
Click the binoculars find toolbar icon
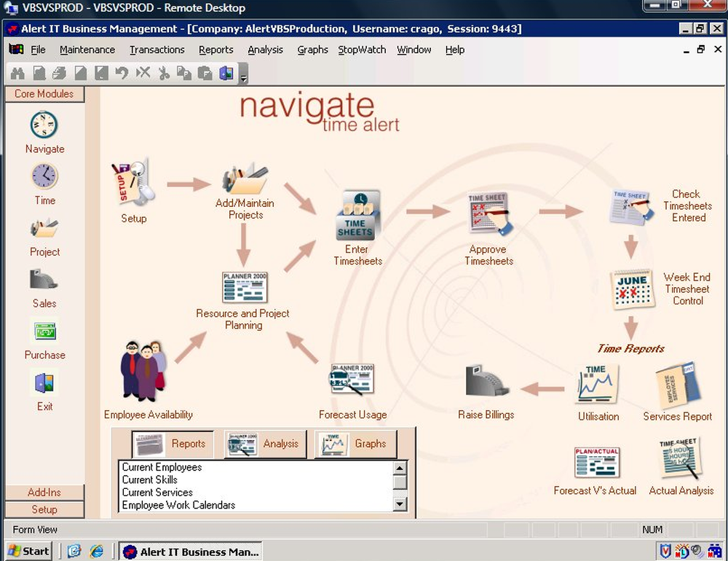pyautogui.click(x=17, y=73)
